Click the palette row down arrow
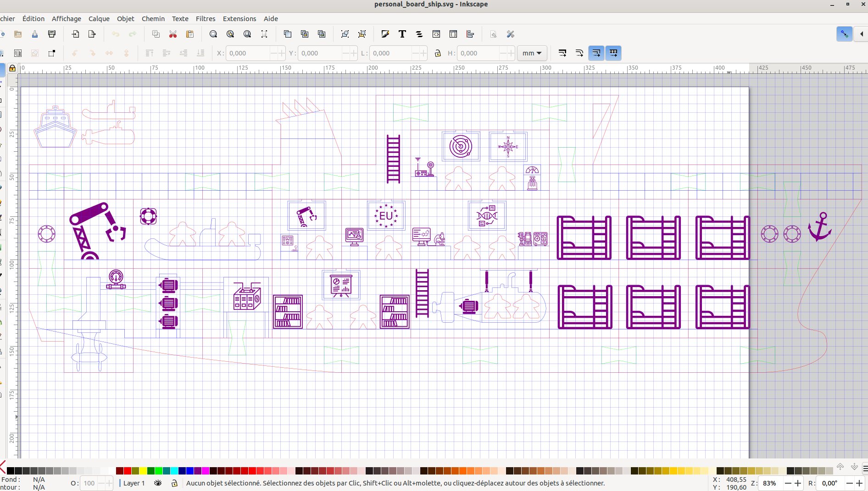This screenshot has height=491, width=868. click(854, 467)
